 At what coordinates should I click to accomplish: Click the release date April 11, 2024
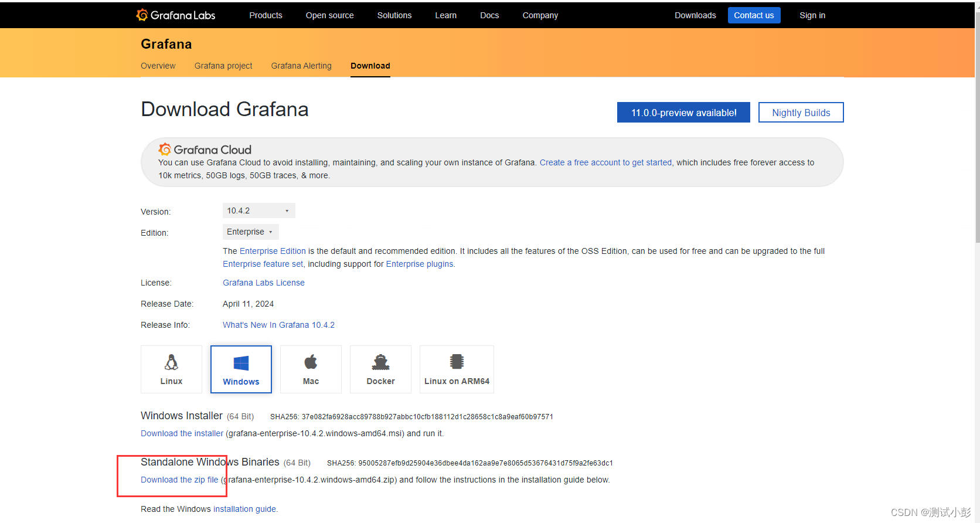coord(248,304)
